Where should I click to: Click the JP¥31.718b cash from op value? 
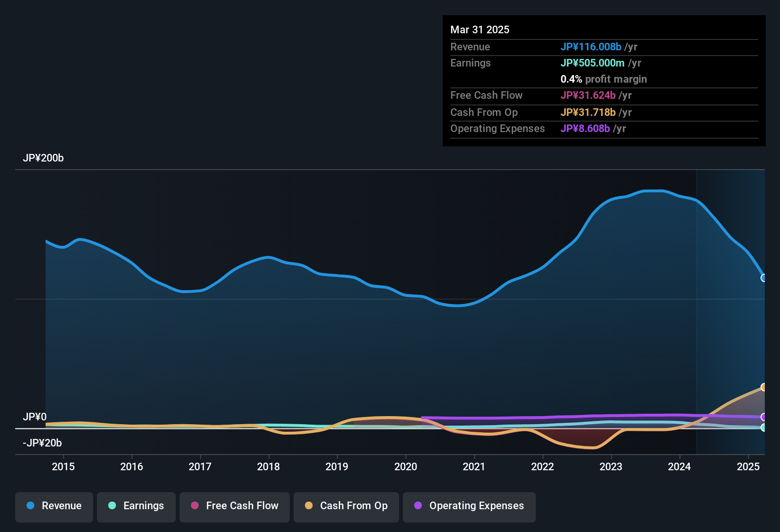point(588,112)
